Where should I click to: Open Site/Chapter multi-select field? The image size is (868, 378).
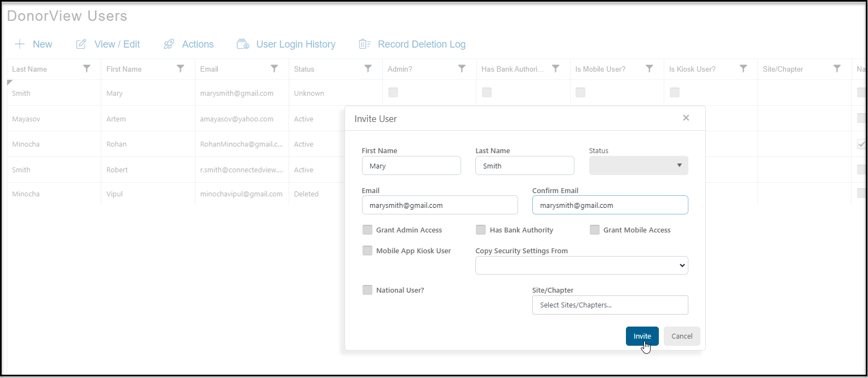pyautogui.click(x=610, y=305)
